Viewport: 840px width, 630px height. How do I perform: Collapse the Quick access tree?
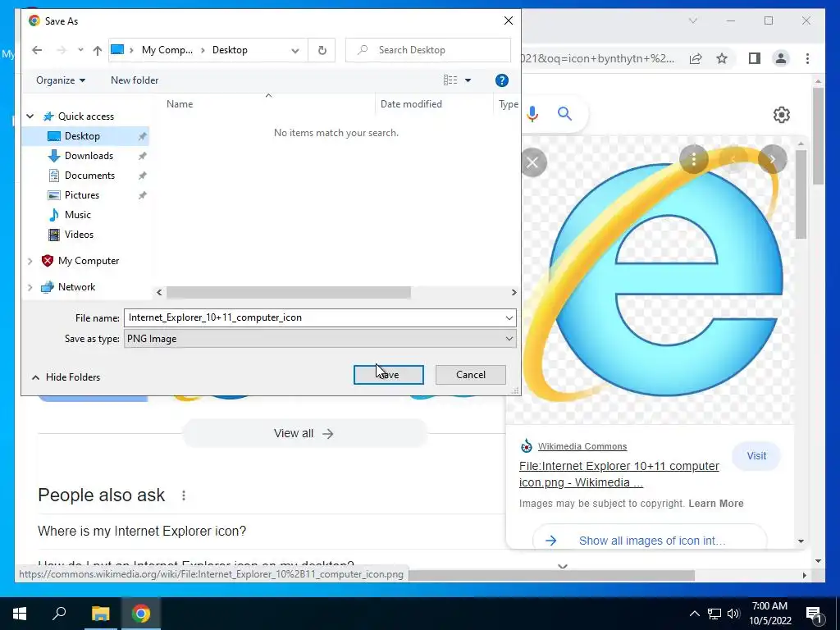[x=30, y=116]
